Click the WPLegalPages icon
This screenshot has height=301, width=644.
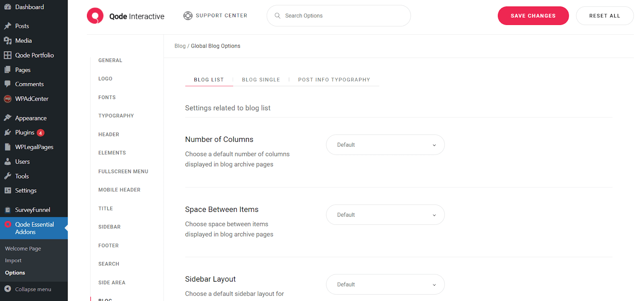pyautogui.click(x=8, y=147)
